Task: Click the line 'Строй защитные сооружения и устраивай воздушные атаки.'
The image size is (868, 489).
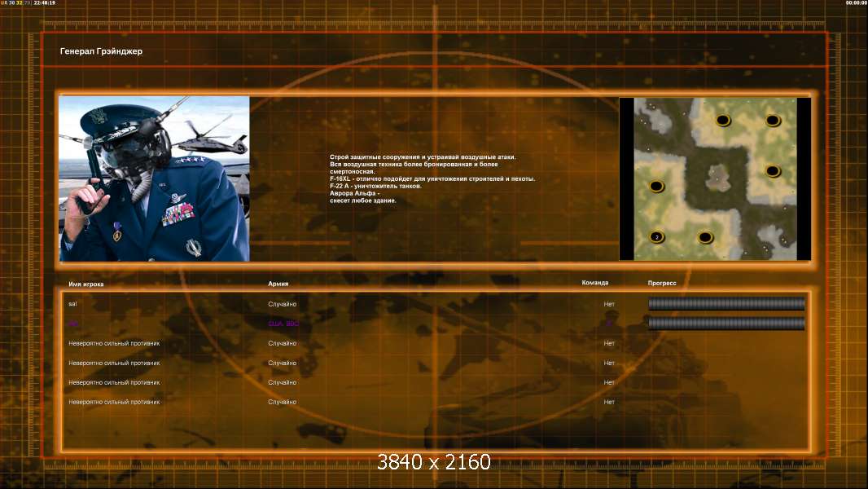Action: tap(423, 156)
